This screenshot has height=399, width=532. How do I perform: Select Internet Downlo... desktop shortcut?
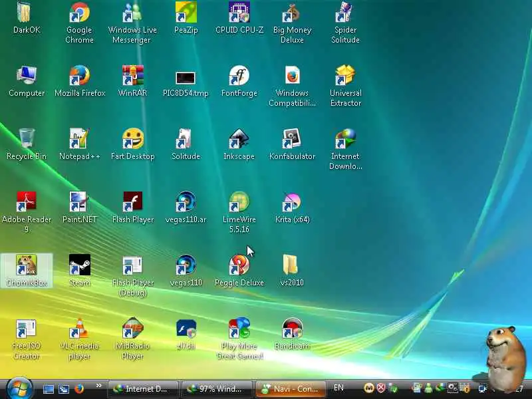coord(345,138)
